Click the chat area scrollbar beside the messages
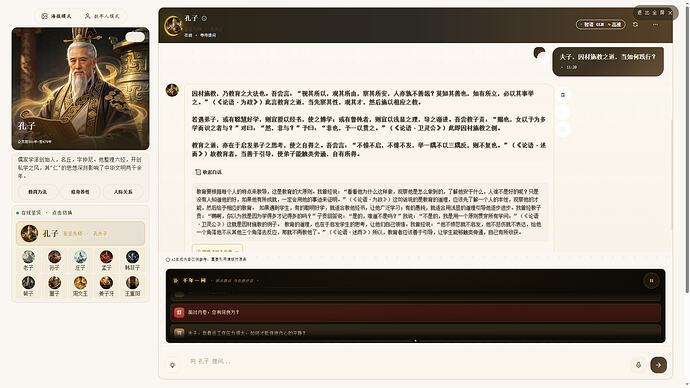The image size is (690, 388). (672, 174)
